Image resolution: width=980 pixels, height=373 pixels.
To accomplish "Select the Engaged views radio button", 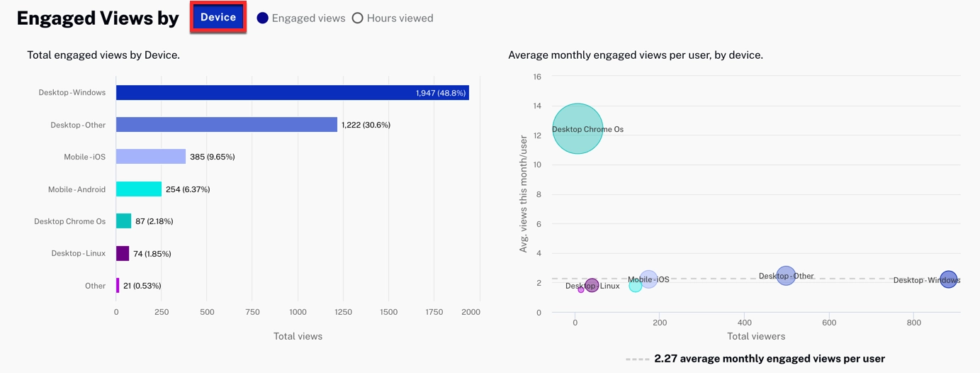I will [263, 18].
